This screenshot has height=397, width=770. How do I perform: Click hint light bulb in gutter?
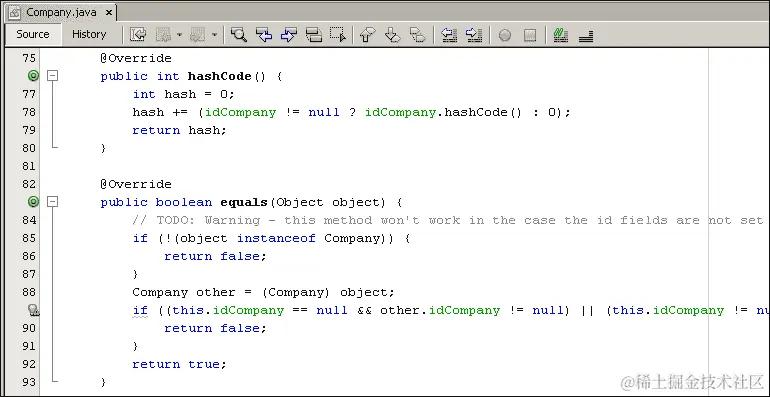coord(33,310)
